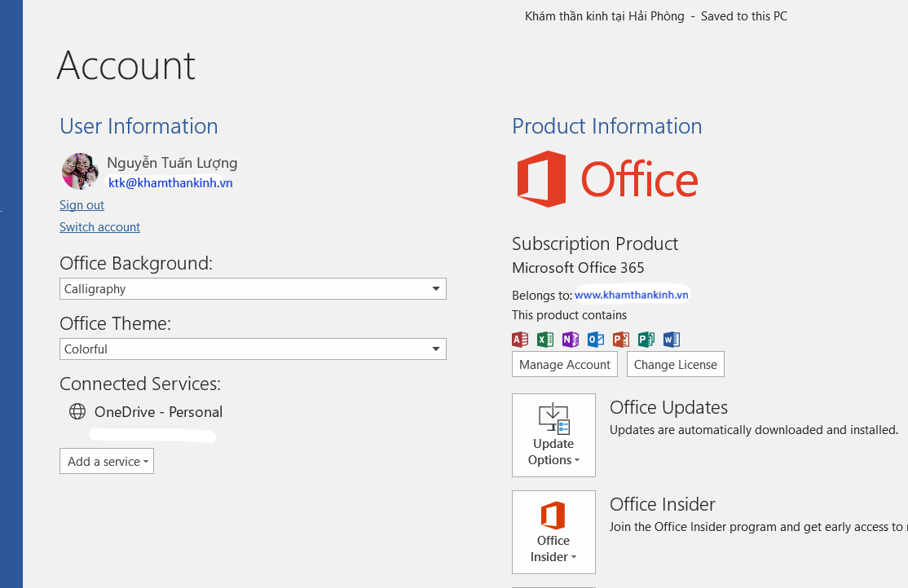Viewport: 908px width, 588px height.
Task: Click the user profile picture
Action: 80,171
